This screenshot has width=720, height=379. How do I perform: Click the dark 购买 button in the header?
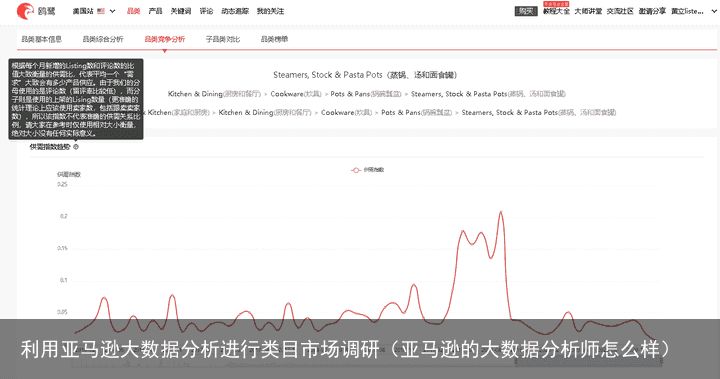526,11
